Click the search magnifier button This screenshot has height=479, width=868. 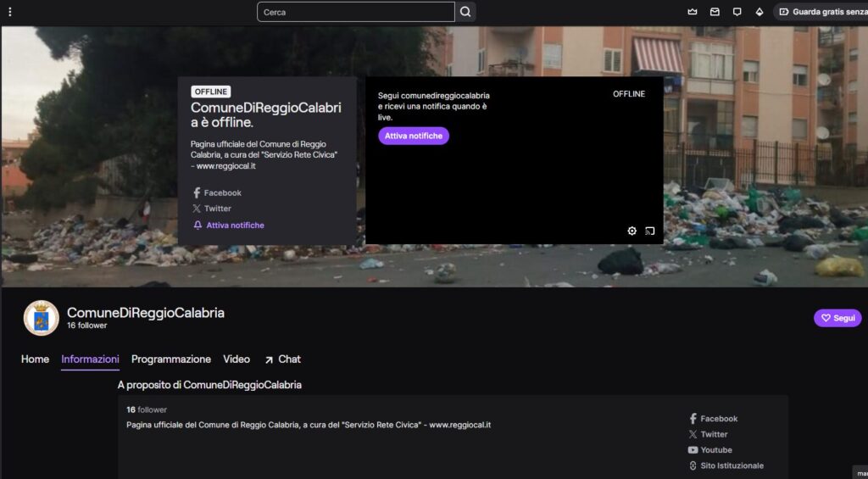tap(465, 12)
